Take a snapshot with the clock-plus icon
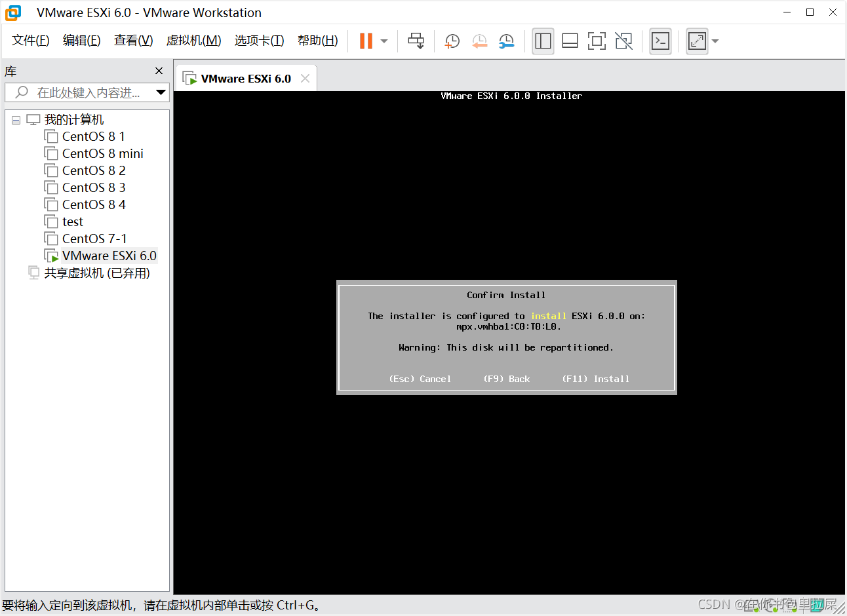 coord(452,41)
